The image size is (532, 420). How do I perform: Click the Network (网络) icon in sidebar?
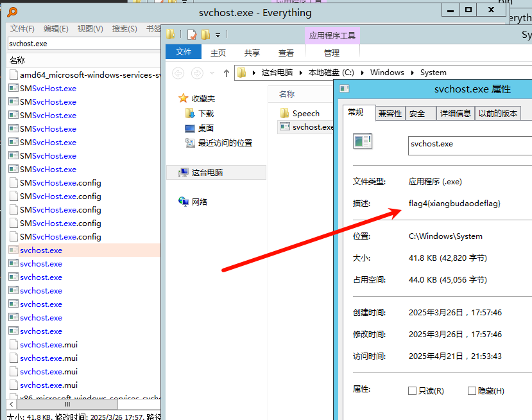[x=184, y=202]
